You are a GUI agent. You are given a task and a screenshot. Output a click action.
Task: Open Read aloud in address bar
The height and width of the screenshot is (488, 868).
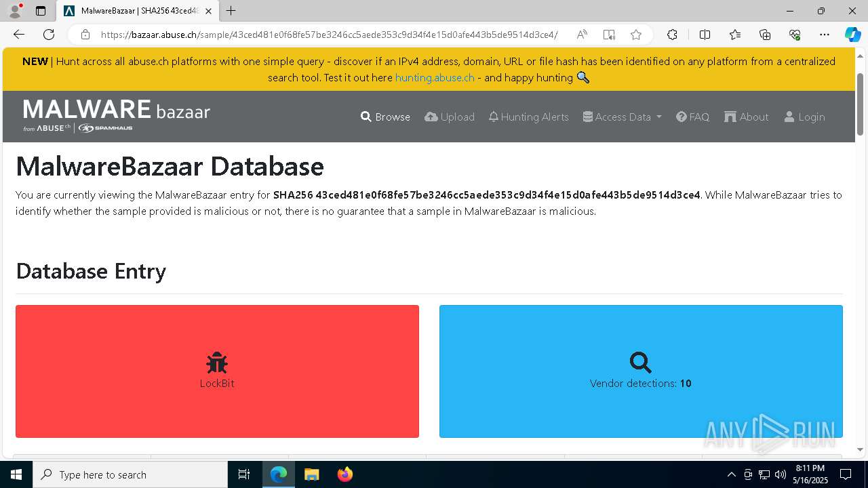pos(582,35)
